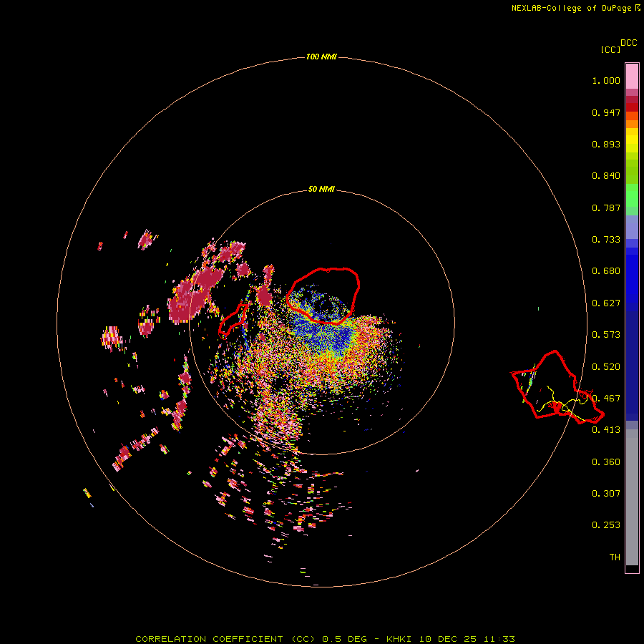Click the TH threshold label
Screen dimensions: 644x644
click(615, 557)
